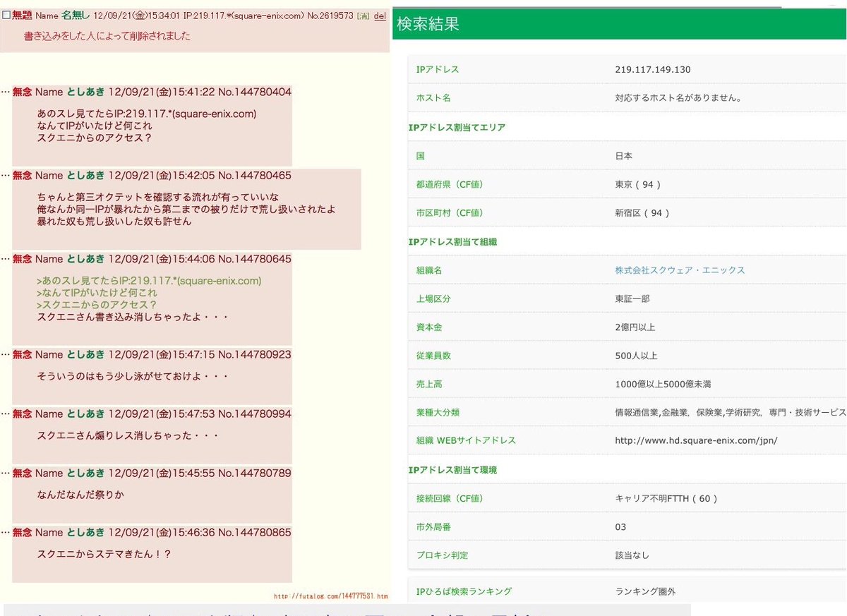Click the 市外局番 value 03
The width and height of the screenshot is (847, 616).
[x=620, y=526]
